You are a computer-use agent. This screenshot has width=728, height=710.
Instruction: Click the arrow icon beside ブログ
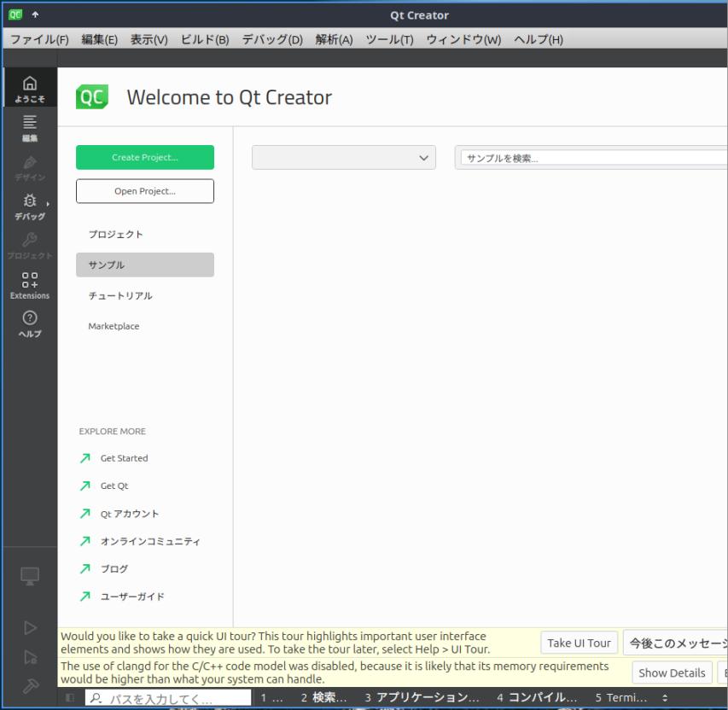point(85,569)
